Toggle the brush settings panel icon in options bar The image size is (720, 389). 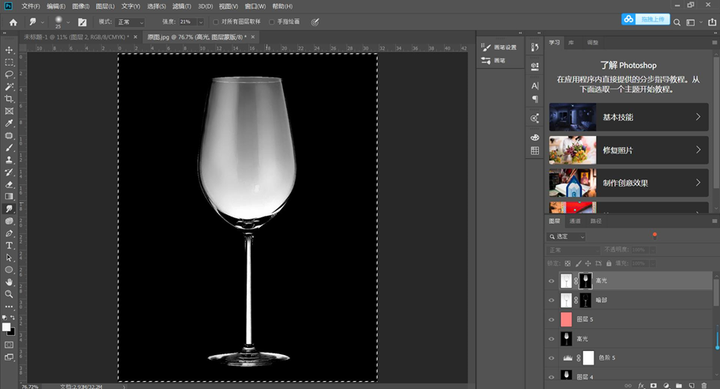[x=82, y=22]
